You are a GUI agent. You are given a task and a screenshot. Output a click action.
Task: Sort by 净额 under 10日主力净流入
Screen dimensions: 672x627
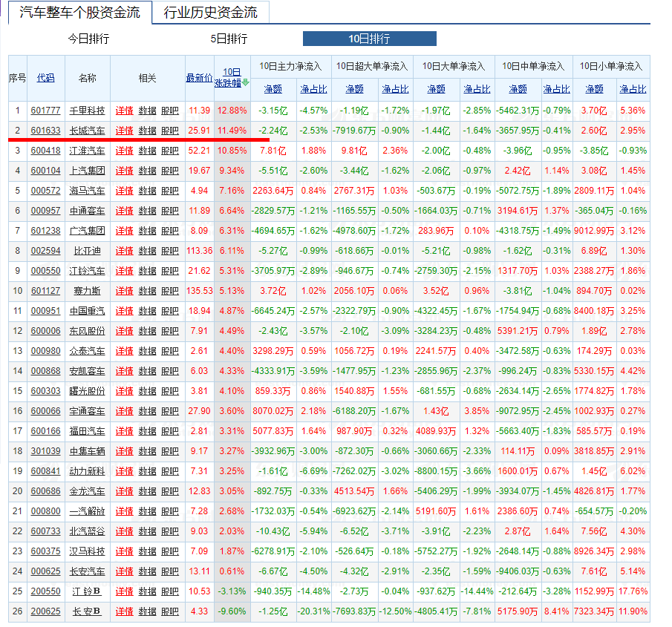coord(273,89)
